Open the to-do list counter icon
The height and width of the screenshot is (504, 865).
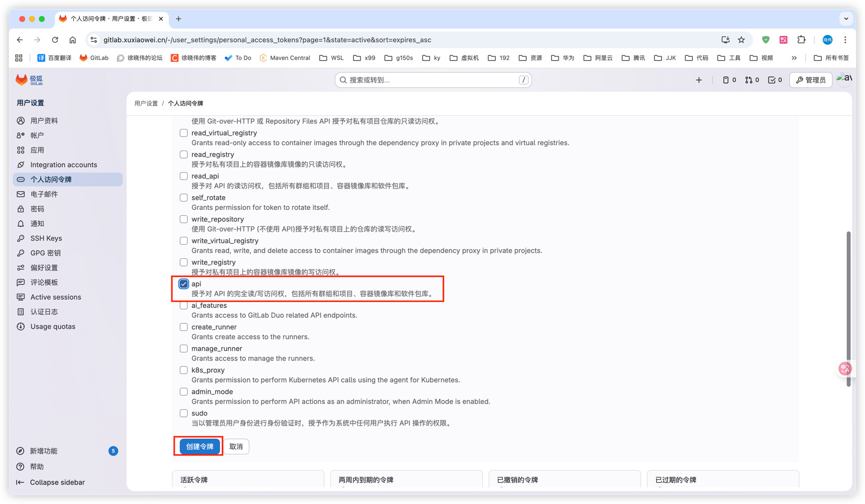click(x=775, y=80)
